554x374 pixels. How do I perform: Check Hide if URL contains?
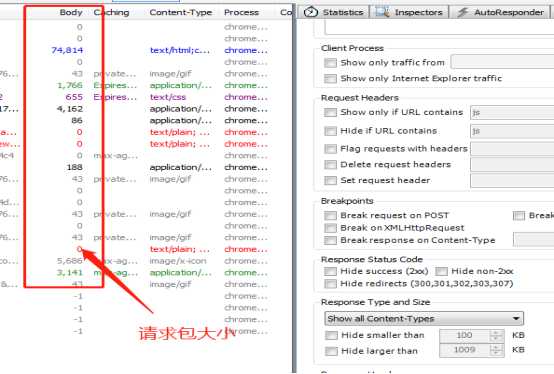330,131
